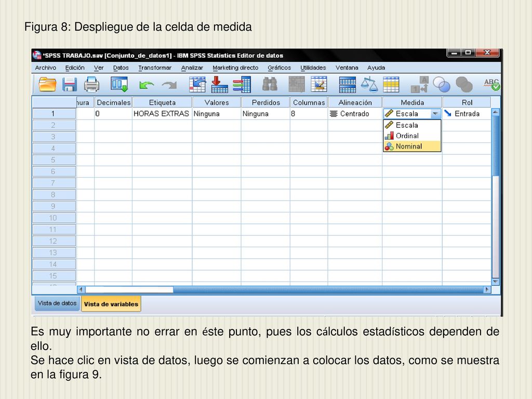
Task: Select row header number 1
Action: coord(54,114)
